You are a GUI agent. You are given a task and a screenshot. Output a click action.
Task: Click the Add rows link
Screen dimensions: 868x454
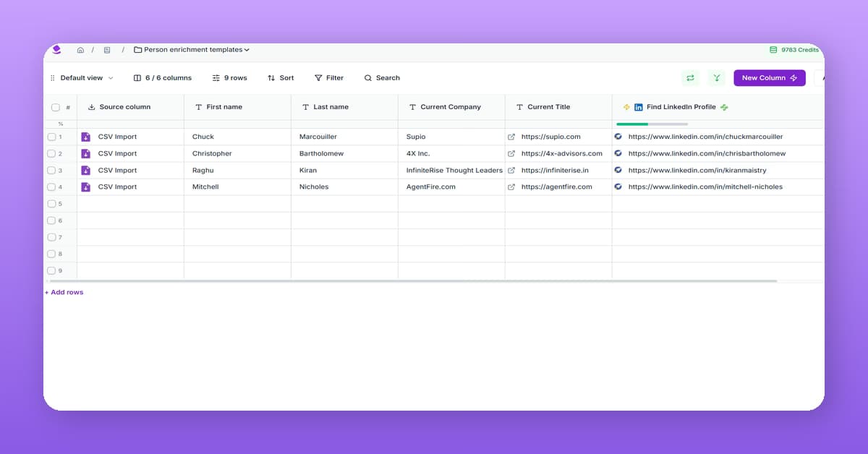(x=64, y=291)
